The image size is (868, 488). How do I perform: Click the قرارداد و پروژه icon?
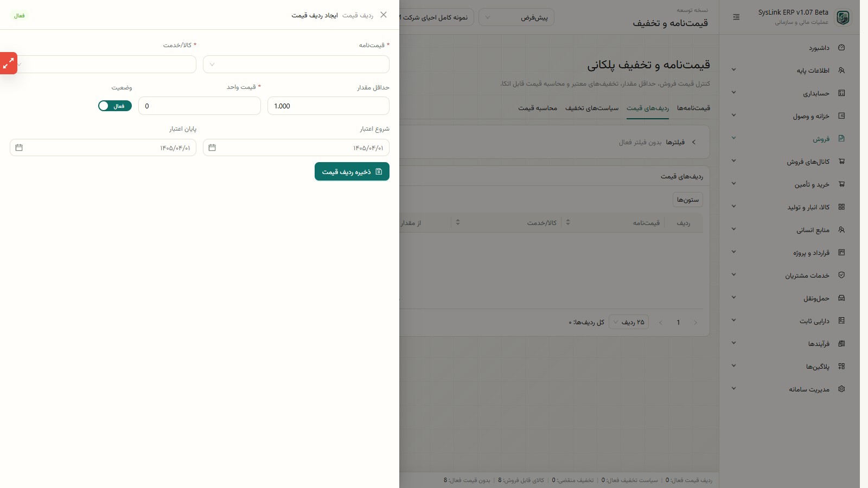(x=841, y=253)
